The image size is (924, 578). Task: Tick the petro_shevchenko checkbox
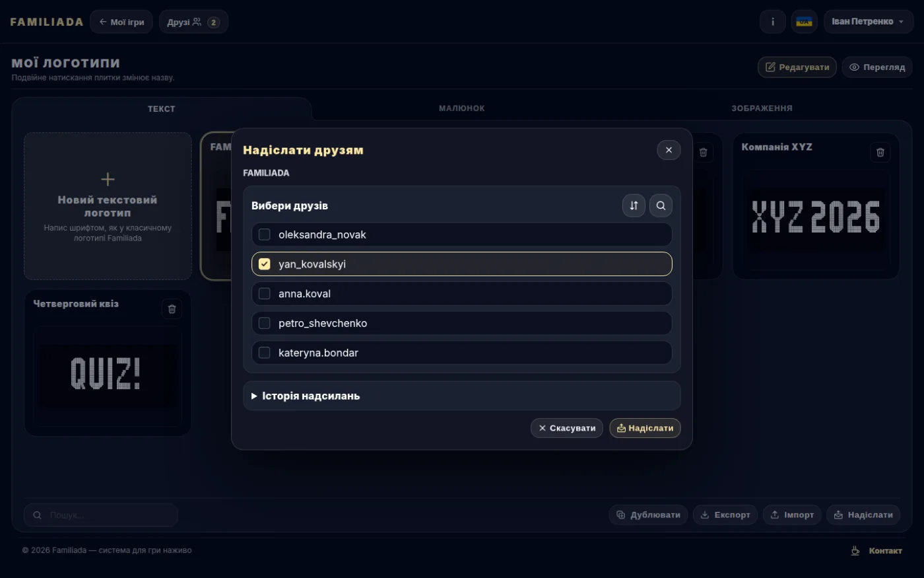[x=265, y=323]
